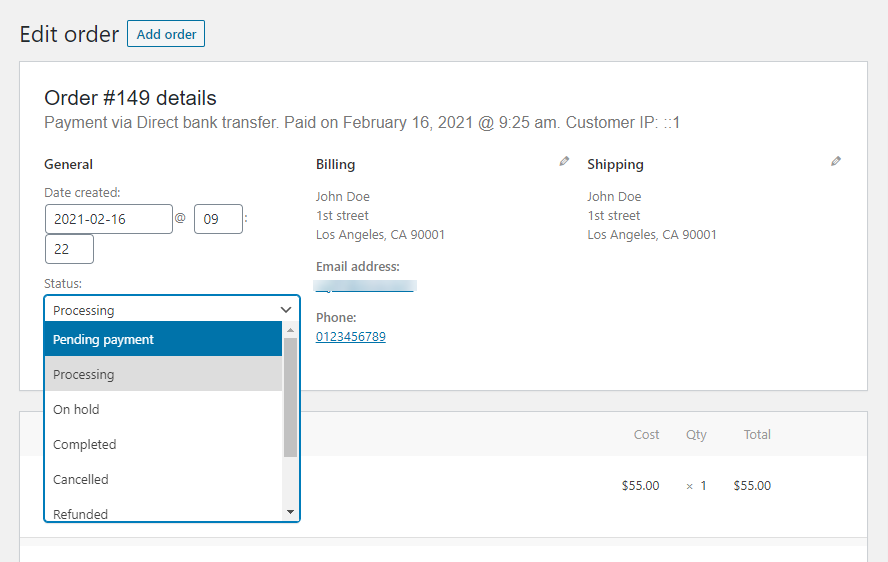Click the status list scroll up arrow
This screenshot has height=562, width=888.
[x=290, y=330]
